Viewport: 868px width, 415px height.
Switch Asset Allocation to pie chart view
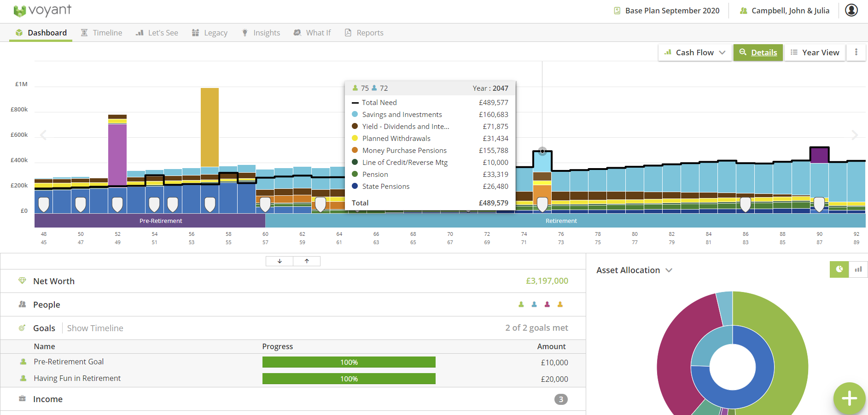(839, 269)
